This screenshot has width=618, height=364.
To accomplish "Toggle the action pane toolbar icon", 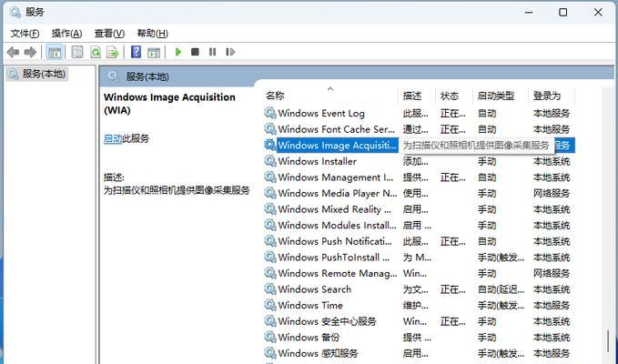I will (154, 52).
